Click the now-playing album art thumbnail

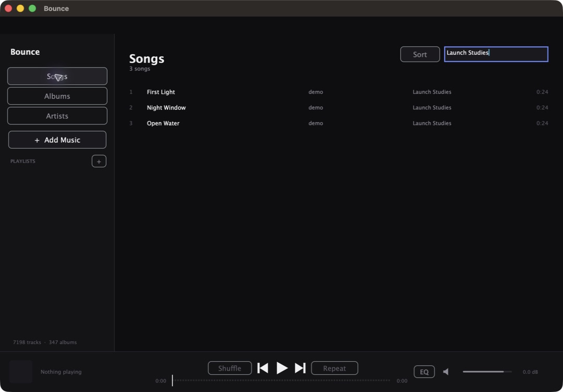point(21,372)
